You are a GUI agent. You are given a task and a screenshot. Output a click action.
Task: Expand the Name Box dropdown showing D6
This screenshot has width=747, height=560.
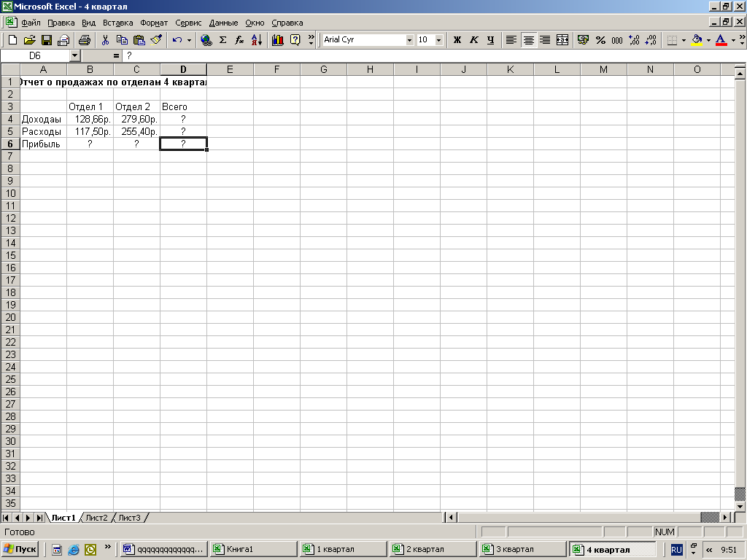click(x=74, y=55)
